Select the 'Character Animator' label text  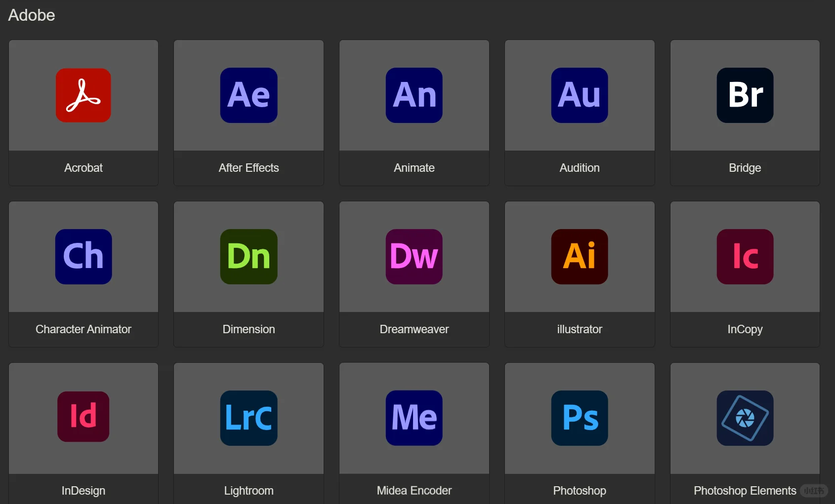83,329
